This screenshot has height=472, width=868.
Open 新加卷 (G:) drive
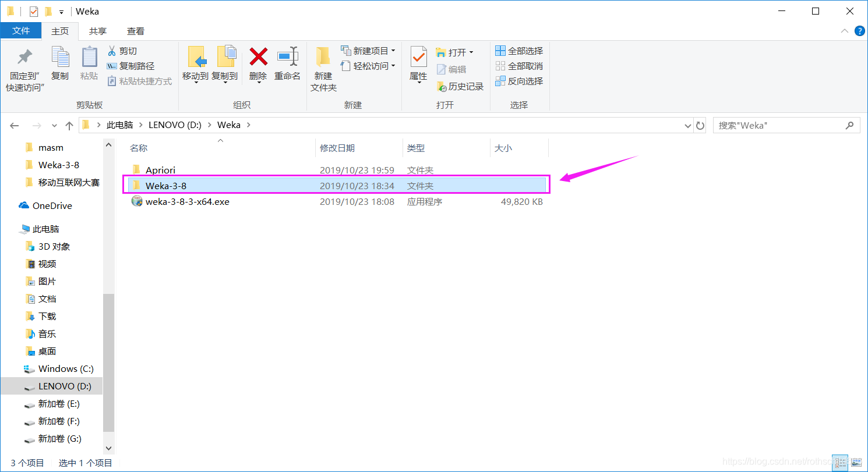[59, 439]
